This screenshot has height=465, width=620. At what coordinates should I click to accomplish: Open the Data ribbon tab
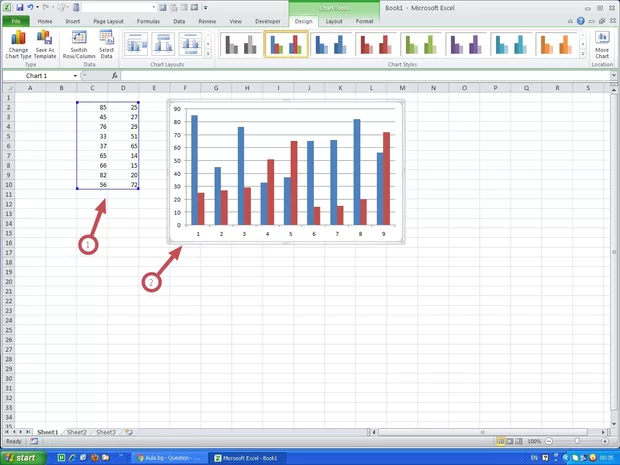179,21
